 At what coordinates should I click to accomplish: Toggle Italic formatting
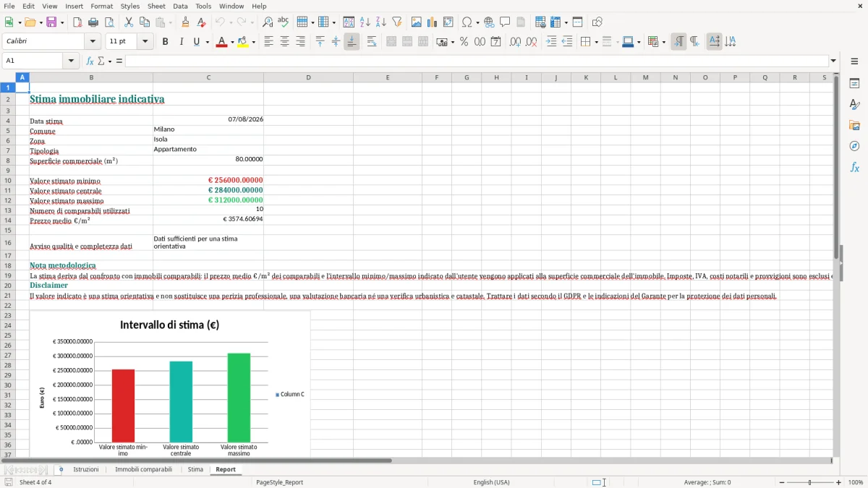coord(181,42)
